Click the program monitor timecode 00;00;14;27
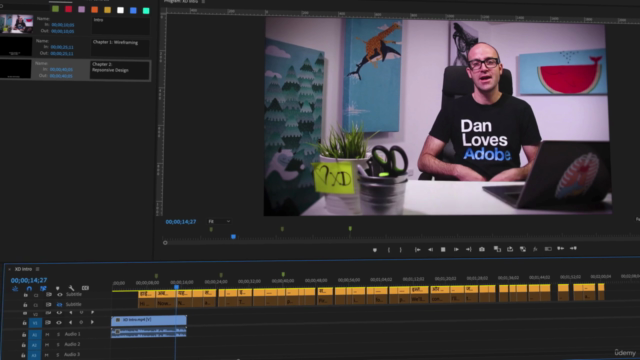This screenshot has height=360, width=640. point(181,222)
